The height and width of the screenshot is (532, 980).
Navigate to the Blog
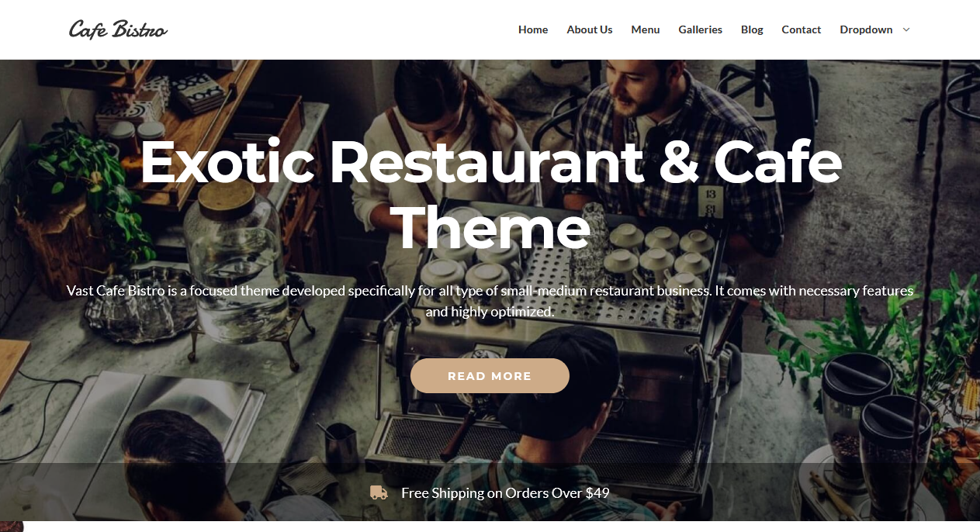click(x=752, y=29)
